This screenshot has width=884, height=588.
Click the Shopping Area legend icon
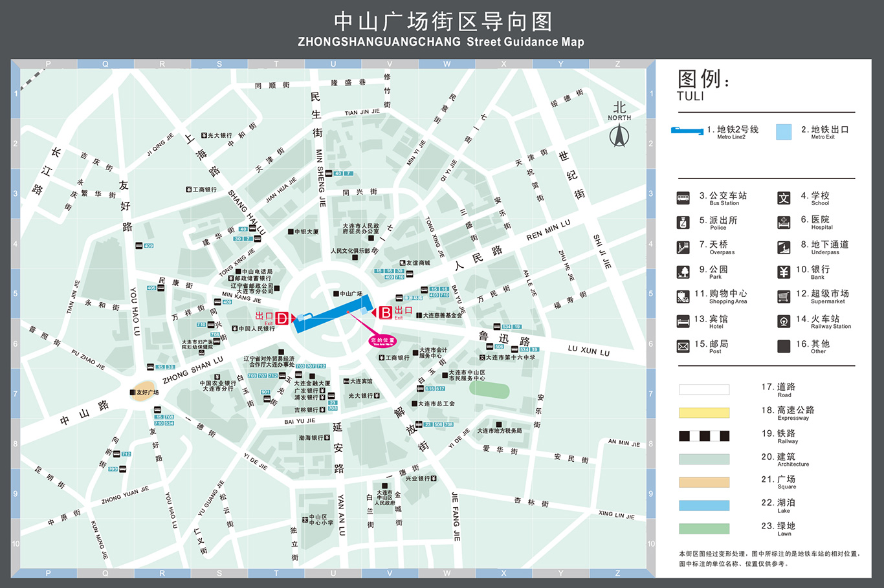pos(683,297)
